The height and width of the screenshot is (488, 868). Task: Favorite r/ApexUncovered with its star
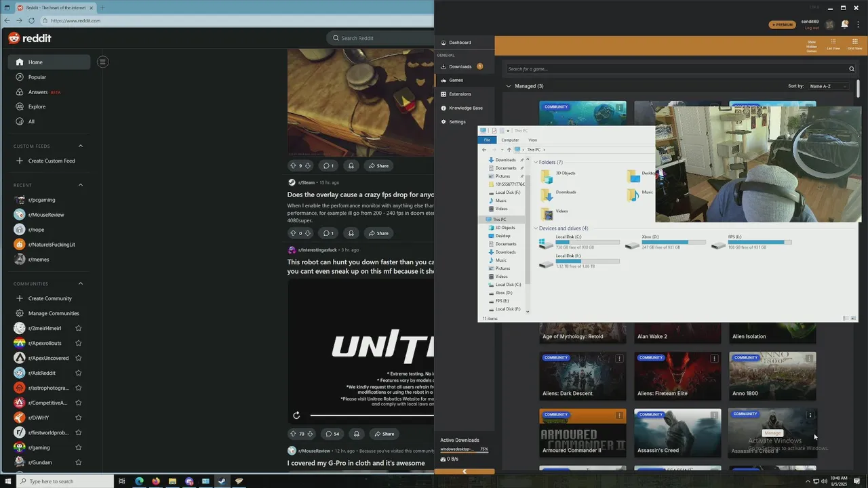click(79, 358)
